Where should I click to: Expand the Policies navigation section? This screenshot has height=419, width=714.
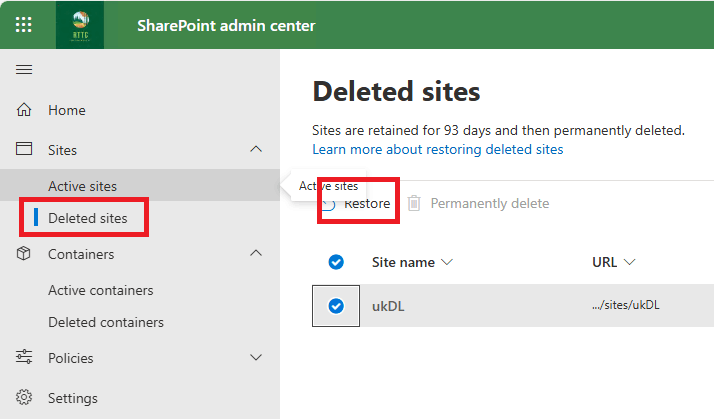(x=256, y=358)
